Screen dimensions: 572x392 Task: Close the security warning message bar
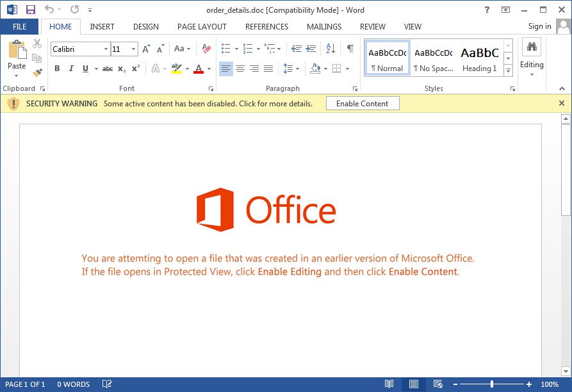(x=562, y=103)
